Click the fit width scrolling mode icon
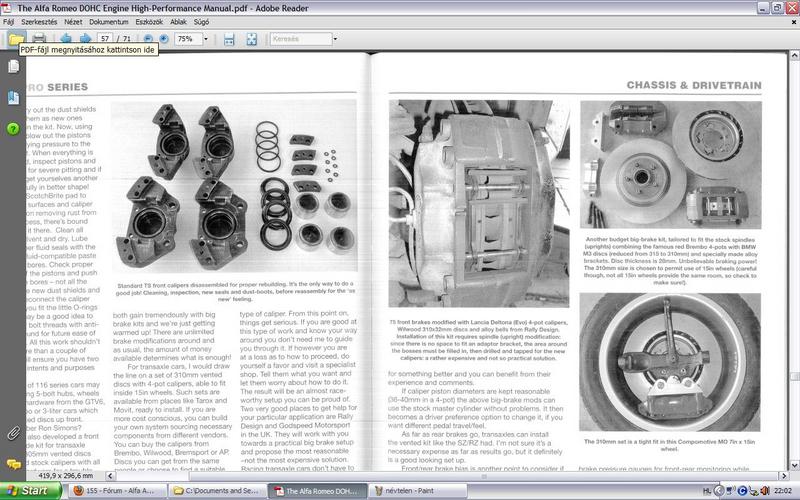 [229, 38]
